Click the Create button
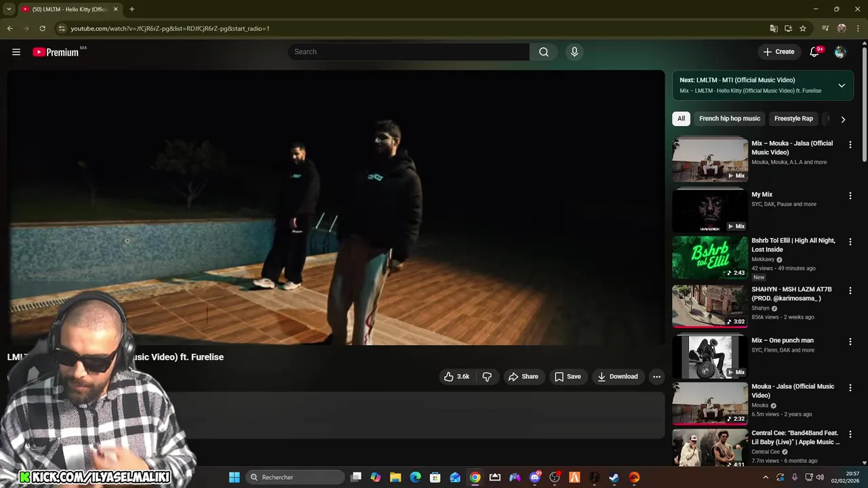 (x=778, y=52)
